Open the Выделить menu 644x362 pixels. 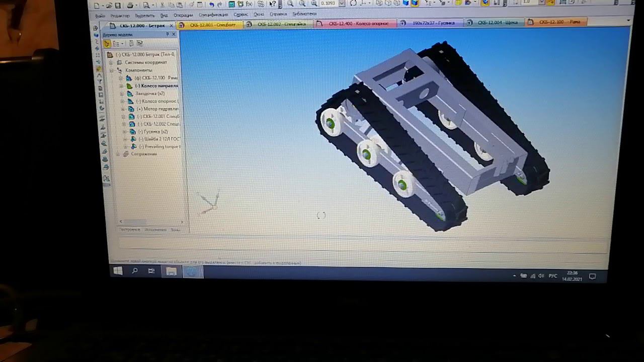click(144, 16)
